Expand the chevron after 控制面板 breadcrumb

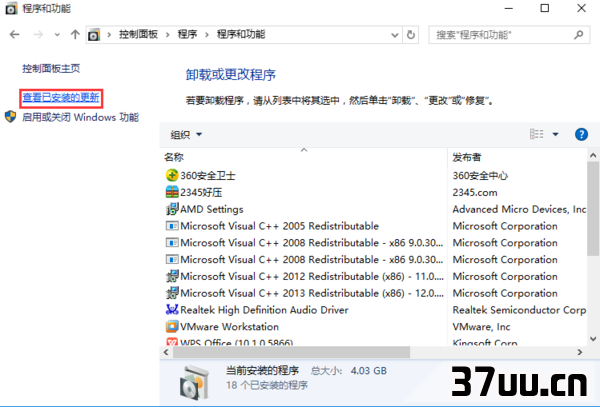(168, 35)
